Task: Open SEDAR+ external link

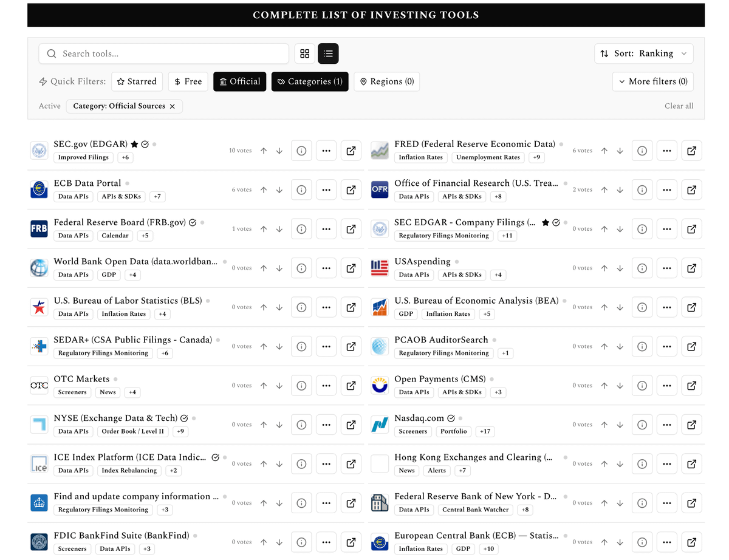Action: [x=351, y=346]
